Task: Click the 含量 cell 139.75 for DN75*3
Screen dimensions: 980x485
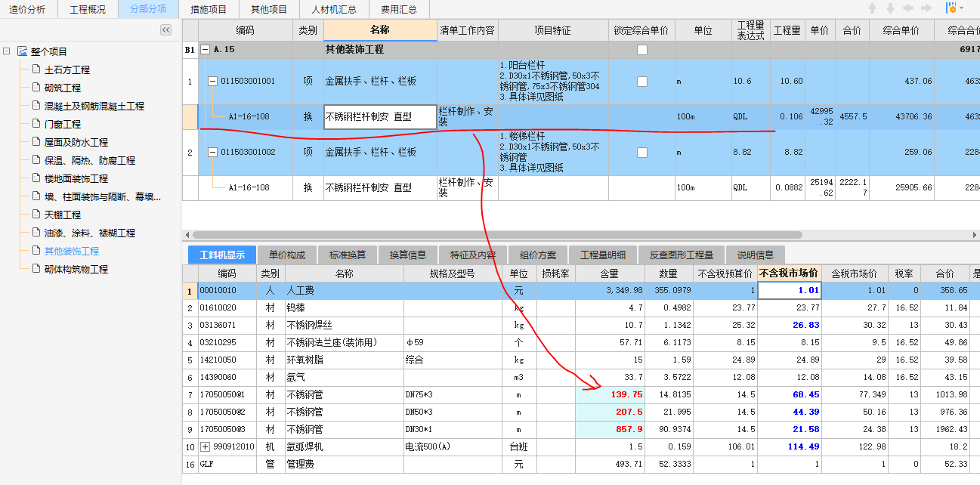Action: (x=610, y=394)
